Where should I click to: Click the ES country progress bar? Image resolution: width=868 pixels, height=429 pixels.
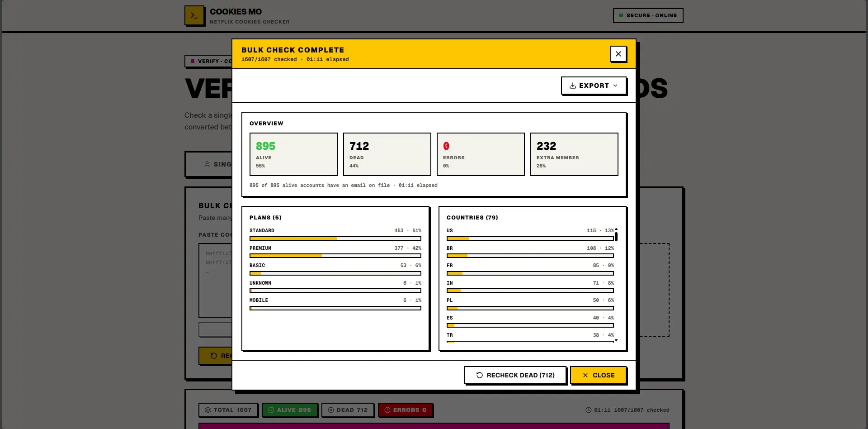[530, 325]
